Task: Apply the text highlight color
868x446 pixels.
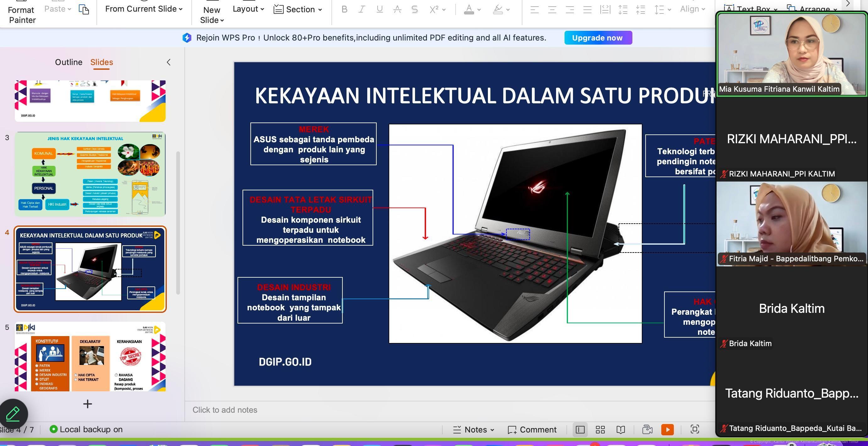Action: pos(498,9)
